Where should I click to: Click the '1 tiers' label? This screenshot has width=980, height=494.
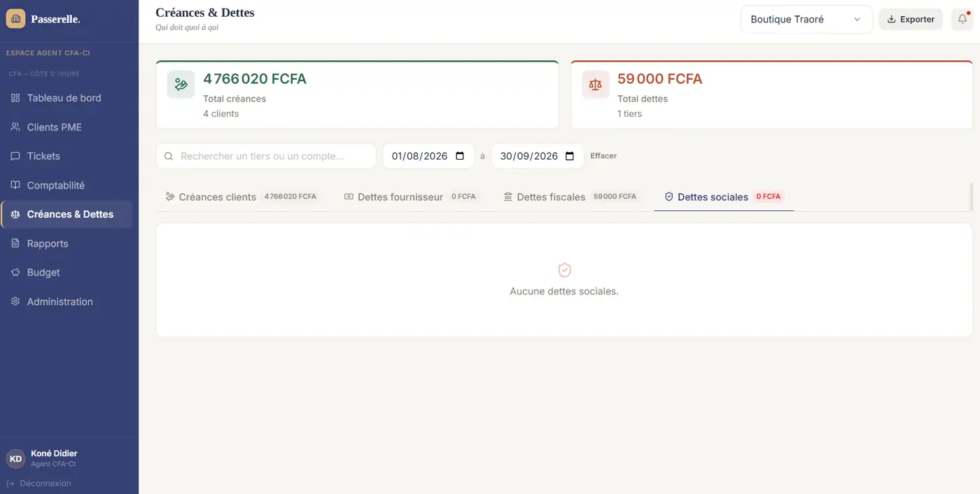point(629,114)
